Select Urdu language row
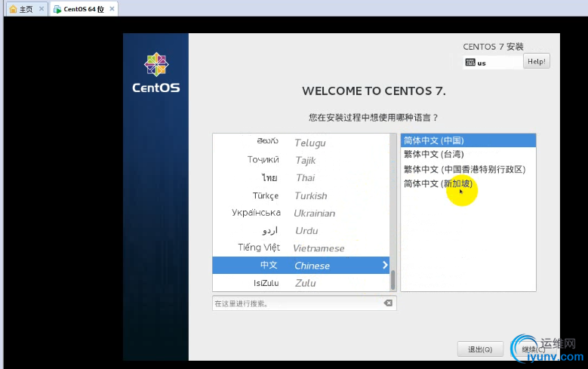The image size is (588, 369). coord(301,230)
